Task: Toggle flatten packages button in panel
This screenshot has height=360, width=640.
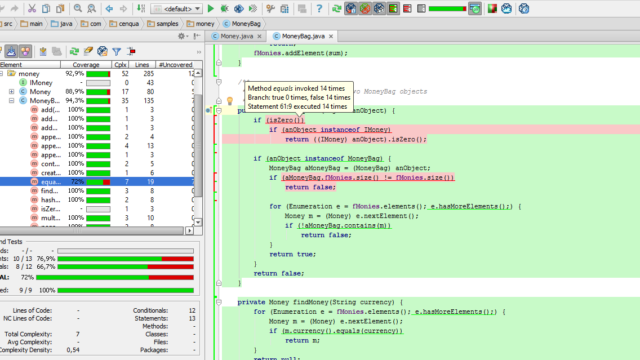Action: (11, 51)
